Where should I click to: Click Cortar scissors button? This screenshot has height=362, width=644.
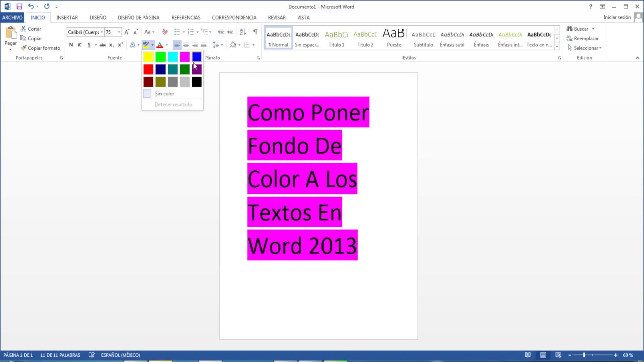coord(31,29)
